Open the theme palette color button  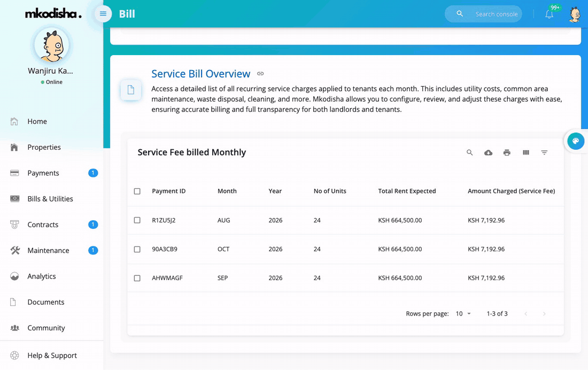pos(576,141)
